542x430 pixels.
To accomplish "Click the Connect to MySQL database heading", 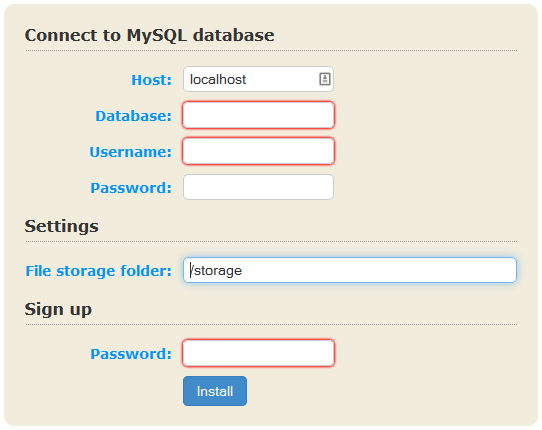I will pos(149,36).
